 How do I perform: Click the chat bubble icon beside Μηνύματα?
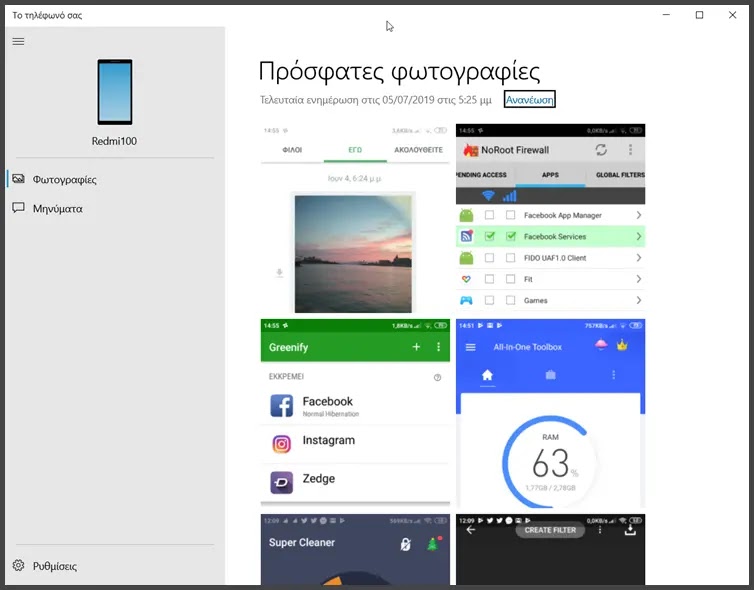pyautogui.click(x=18, y=208)
